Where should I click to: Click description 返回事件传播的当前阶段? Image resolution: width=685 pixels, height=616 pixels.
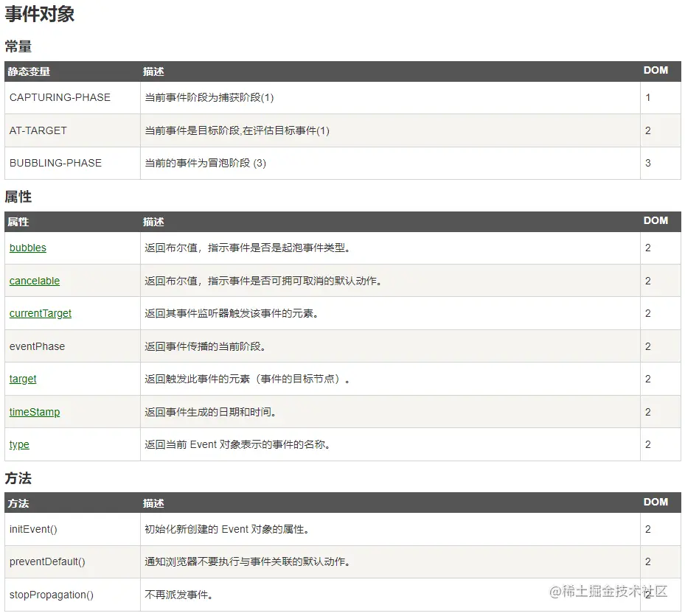205,346
